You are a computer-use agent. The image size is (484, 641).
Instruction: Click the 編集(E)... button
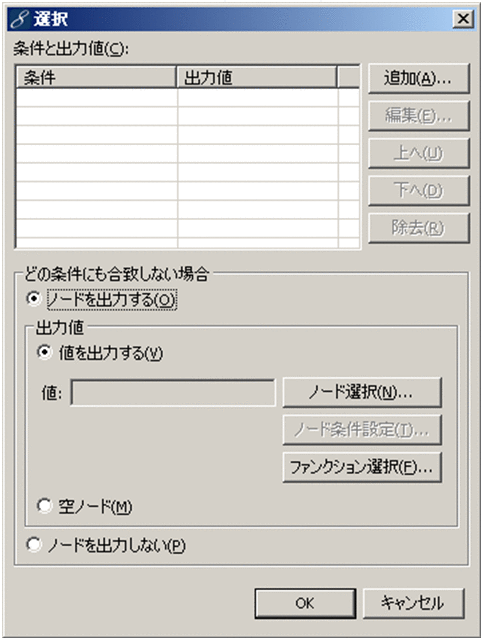(x=419, y=116)
